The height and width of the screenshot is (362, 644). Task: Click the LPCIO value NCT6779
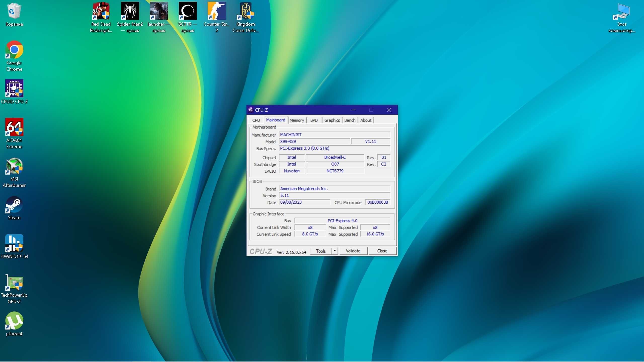[335, 171]
